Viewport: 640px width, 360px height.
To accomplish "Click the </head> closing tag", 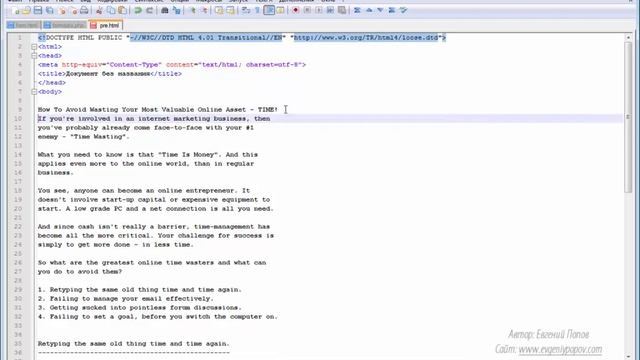I will point(52,83).
